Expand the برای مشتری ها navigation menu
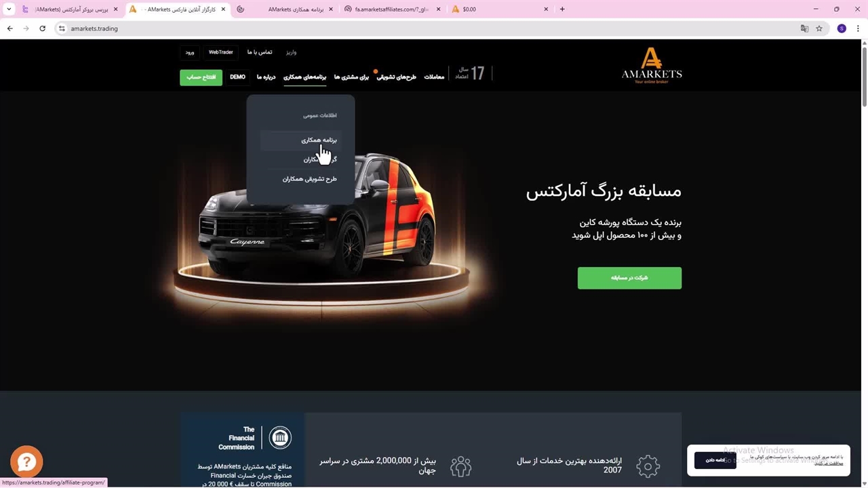This screenshot has width=868, height=488. 351,77
